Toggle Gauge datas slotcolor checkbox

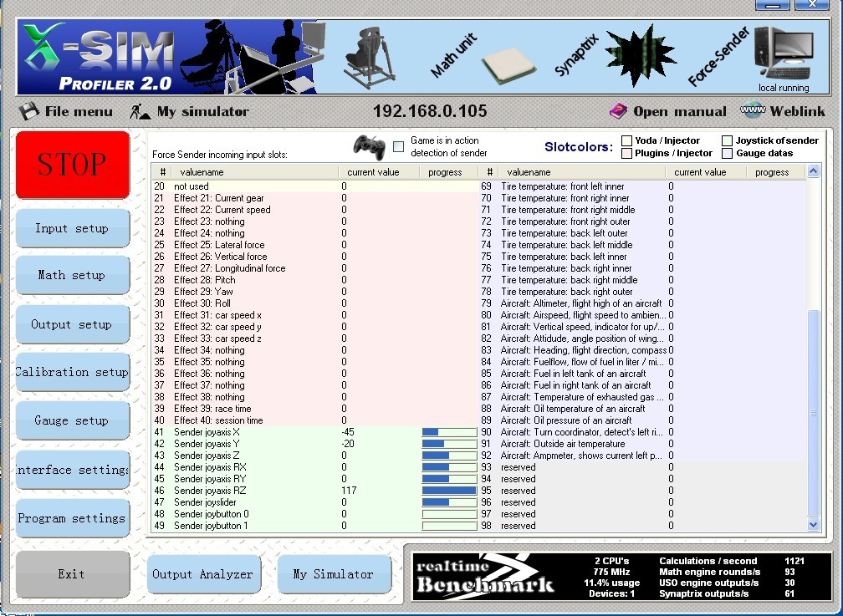727,153
